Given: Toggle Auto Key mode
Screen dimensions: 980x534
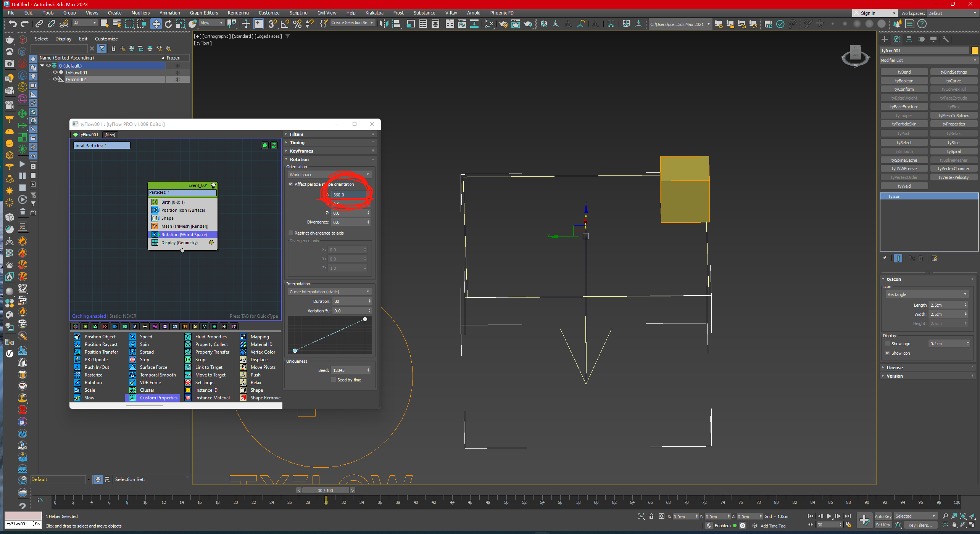Looking at the screenshot, I should point(883,516).
